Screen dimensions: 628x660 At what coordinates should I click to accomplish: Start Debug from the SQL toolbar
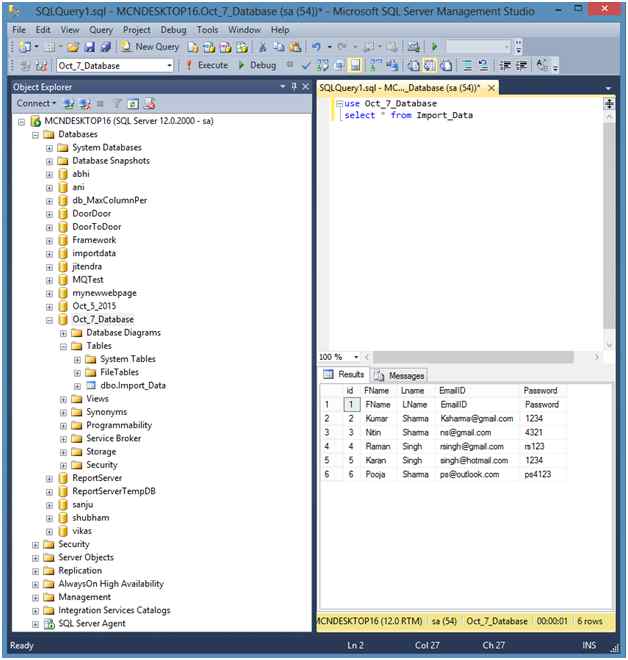[257, 65]
